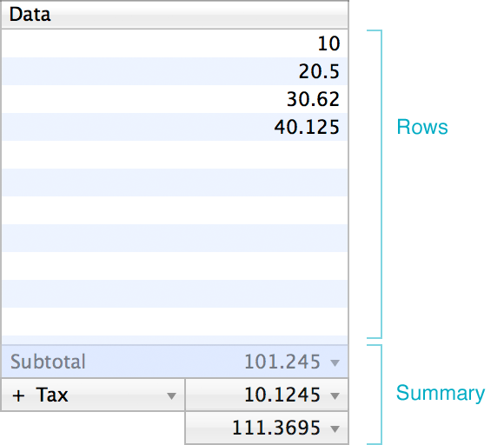Click the Rows annotation label
The height and width of the screenshot is (445, 504).
[x=422, y=127]
